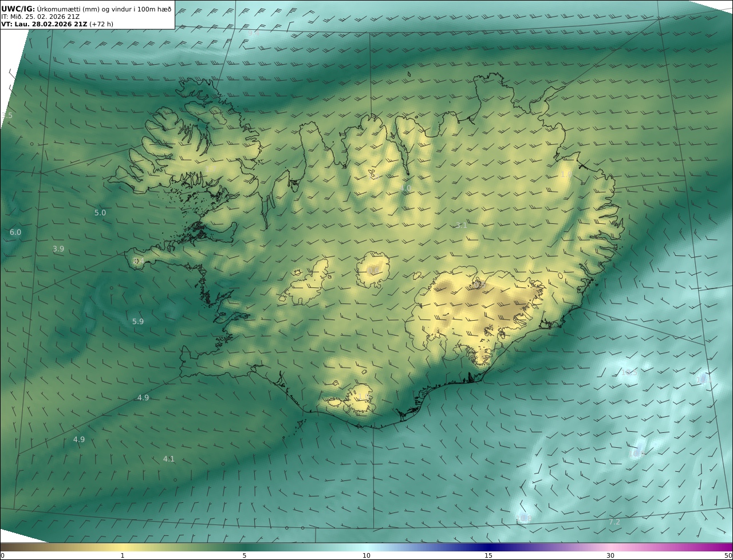Screen dimensions: 733x560
Task: Click the 30 tick label on the color scale
Action: tap(610, 555)
